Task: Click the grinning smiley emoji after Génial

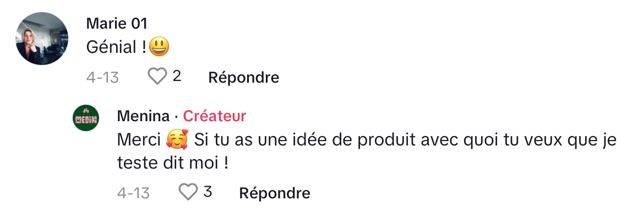Action: (159, 47)
